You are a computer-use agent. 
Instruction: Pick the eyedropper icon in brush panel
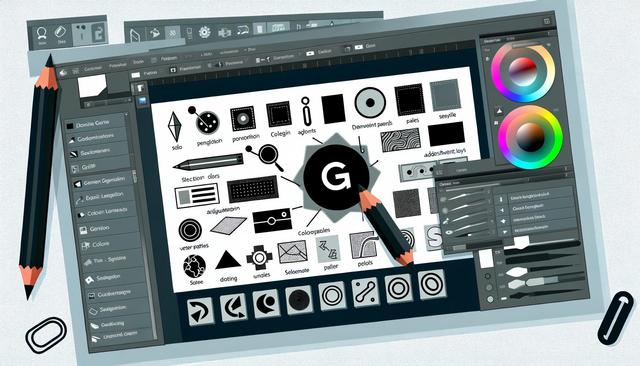tap(446, 221)
